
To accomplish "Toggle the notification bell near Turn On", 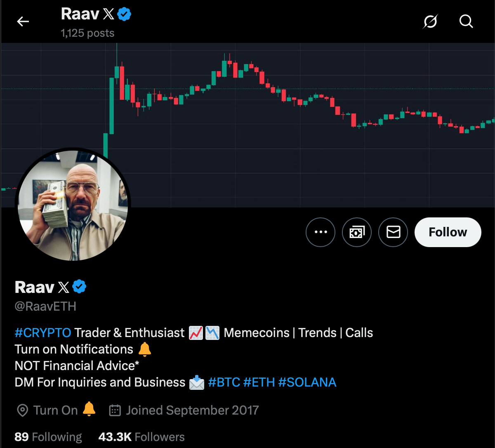I will coord(89,410).
